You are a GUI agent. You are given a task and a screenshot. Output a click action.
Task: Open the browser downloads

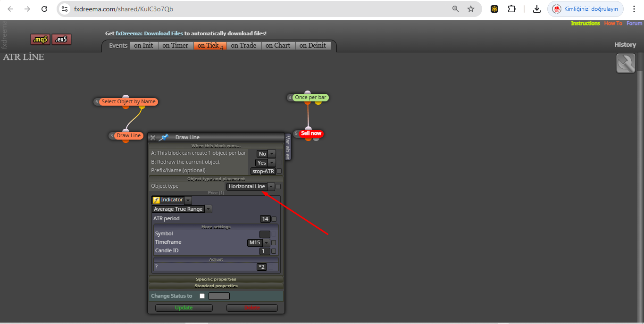pos(537,9)
